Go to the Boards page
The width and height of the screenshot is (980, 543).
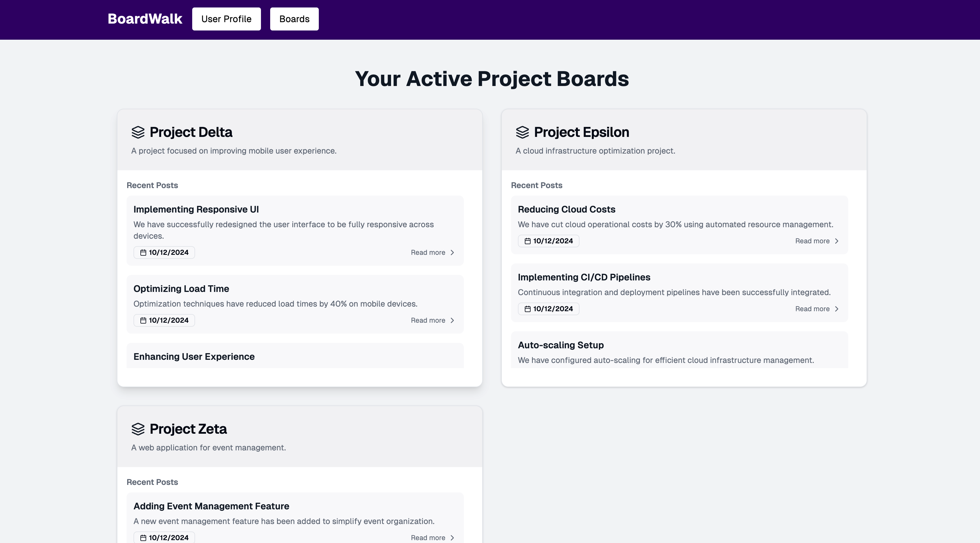coord(294,19)
